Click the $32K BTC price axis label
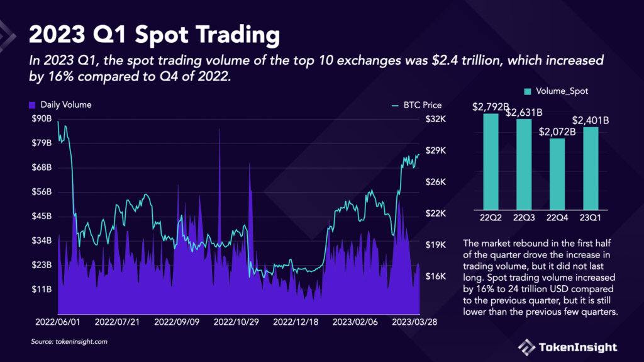 click(x=436, y=119)
